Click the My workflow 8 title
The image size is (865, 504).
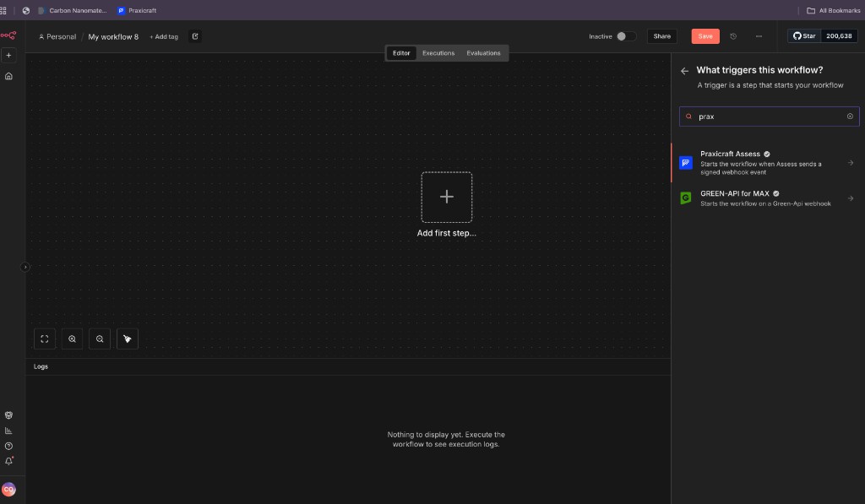pos(113,37)
